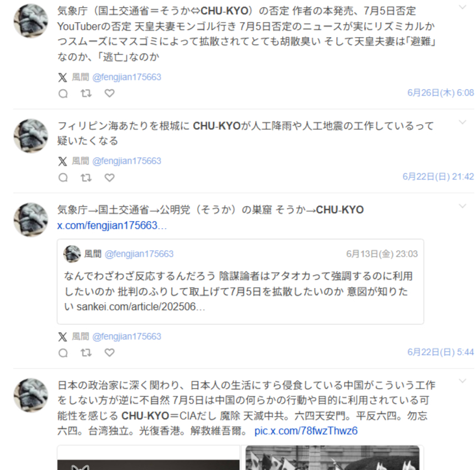Reply to the June 22 5:44 tweet
The width and height of the screenshot is (476, 470).
(x=63, y=353)
